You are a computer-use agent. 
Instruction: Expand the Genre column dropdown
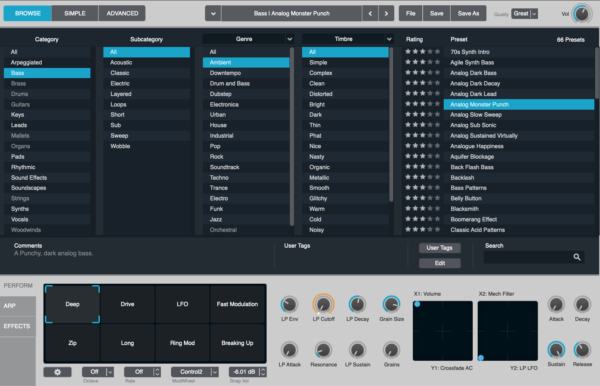click(x=290, y=39)
